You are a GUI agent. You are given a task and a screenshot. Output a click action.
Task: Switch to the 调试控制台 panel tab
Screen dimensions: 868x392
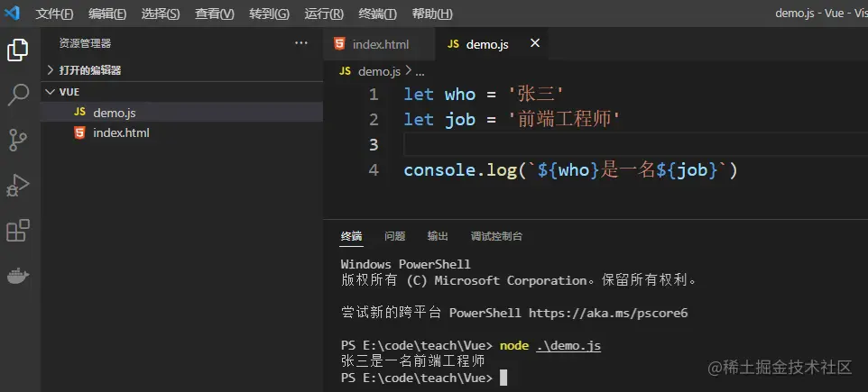coord(496,236)
